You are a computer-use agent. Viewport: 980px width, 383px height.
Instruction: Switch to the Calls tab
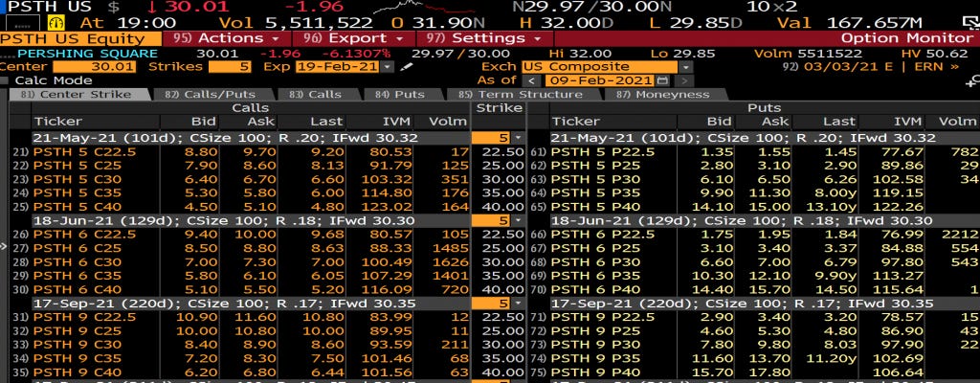(x=320, y=95)
